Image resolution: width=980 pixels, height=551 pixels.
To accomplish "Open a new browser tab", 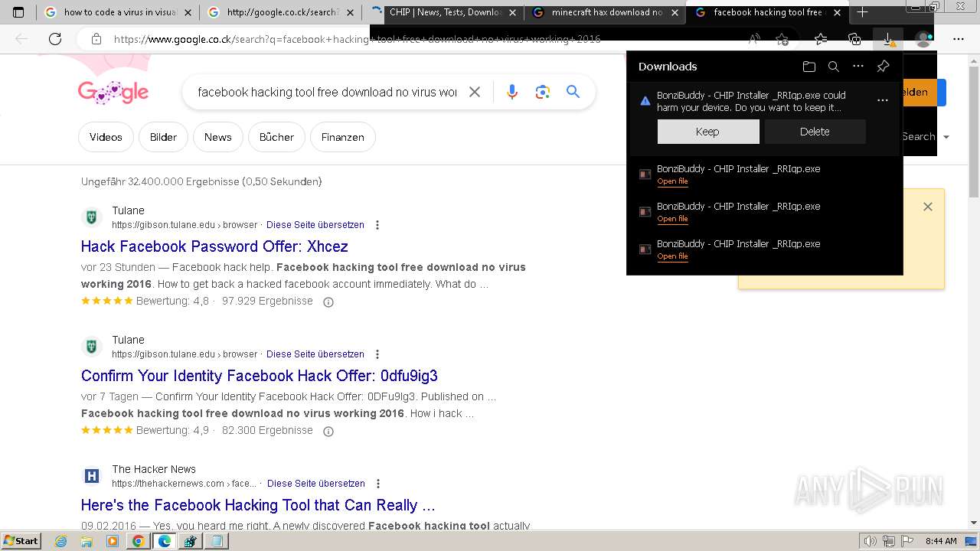I will pyautogui.click(x=863, y=12).
